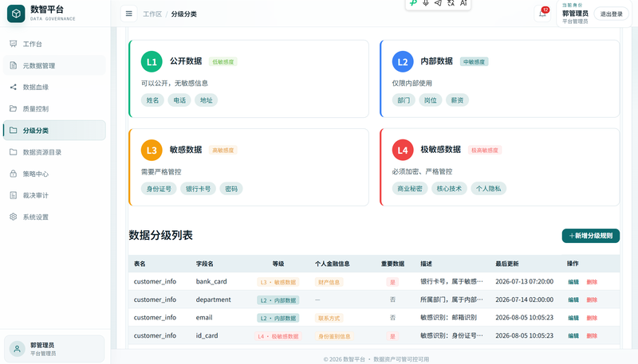Open the notification bell with 12 badge

click(542, 14)
